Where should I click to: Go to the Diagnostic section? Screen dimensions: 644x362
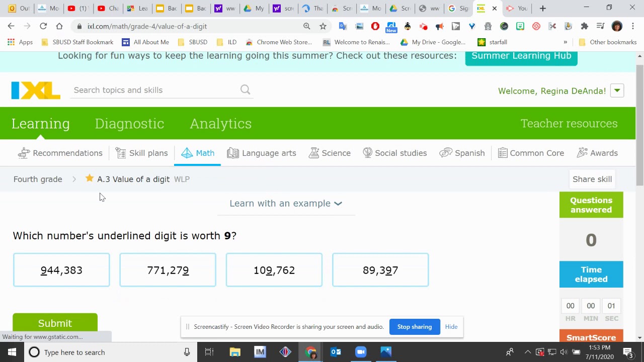tap(129, 123)
